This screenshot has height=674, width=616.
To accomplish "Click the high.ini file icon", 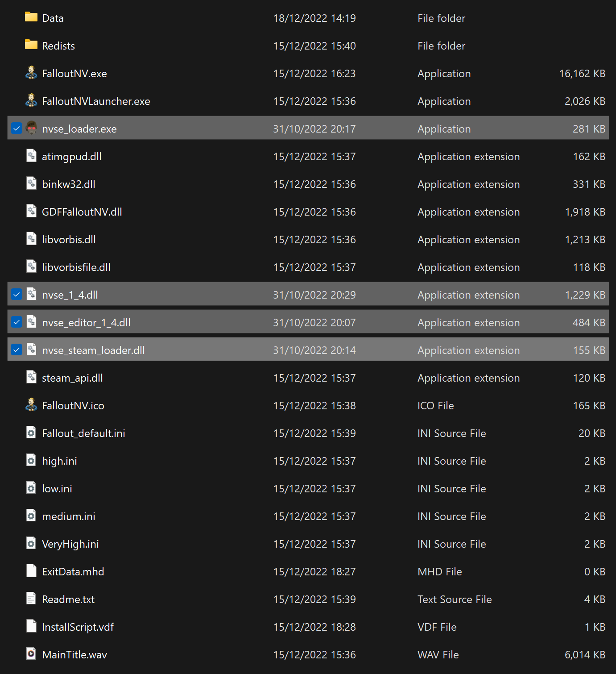I will point(31,460).
